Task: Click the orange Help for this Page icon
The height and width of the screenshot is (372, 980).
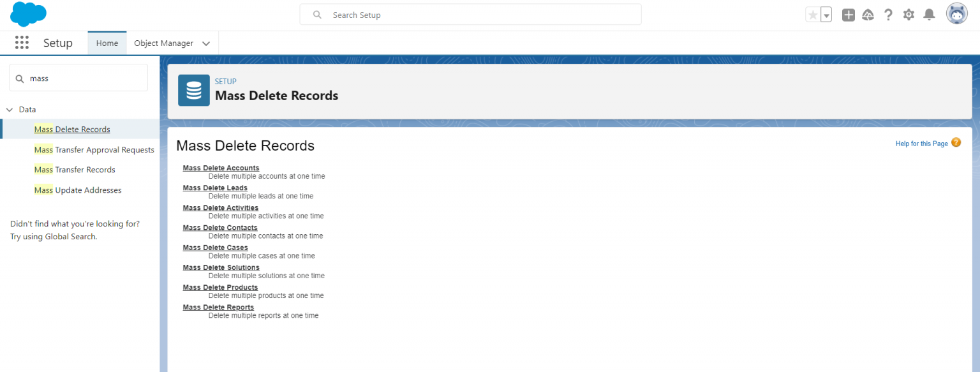Action: (x=956, y=143)
